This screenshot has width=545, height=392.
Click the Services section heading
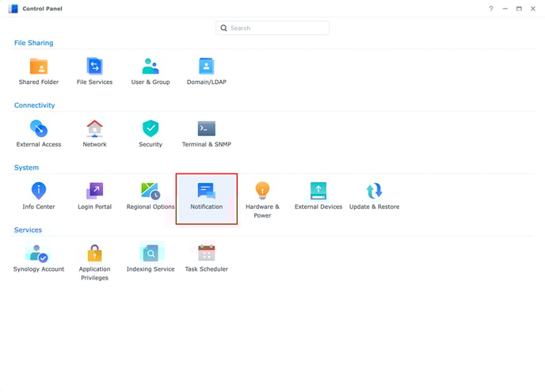[x=28, y=230]
